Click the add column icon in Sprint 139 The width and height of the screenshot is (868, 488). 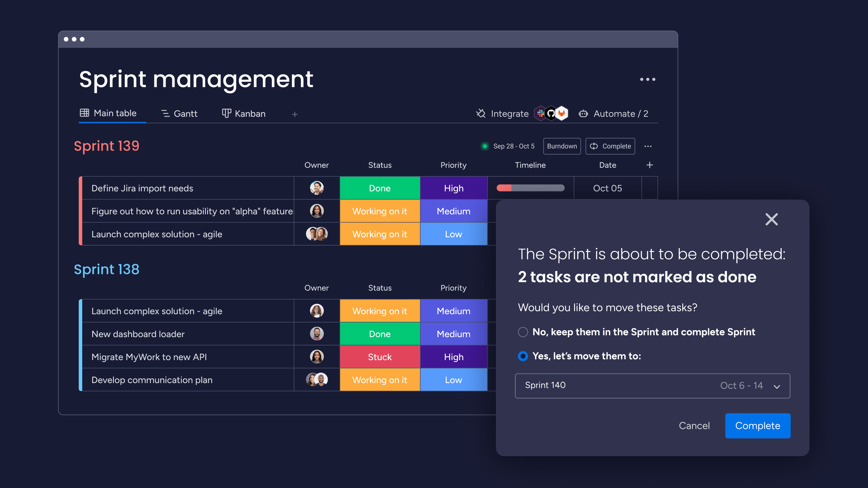(650, 165)
